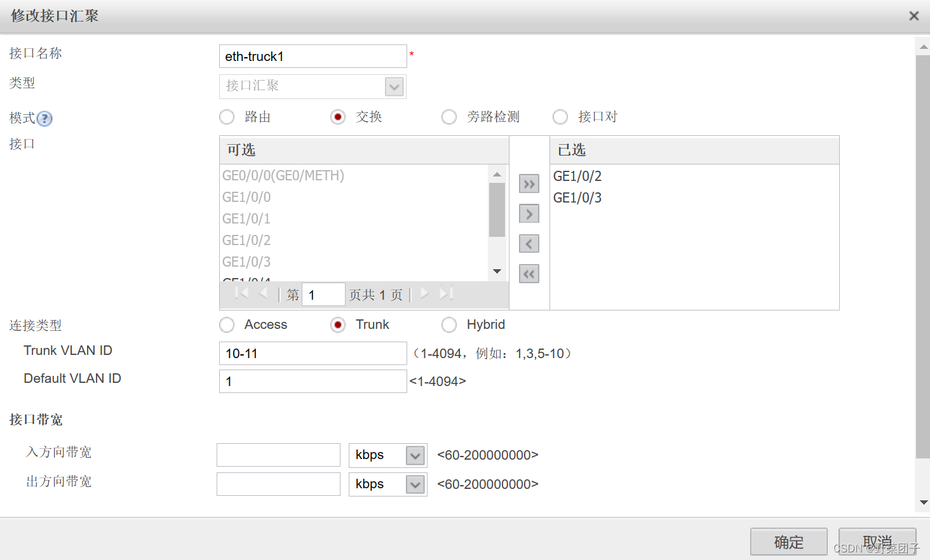The width and height of the screenshot is (930, 560).
Task: Click the 取消 button
Action: pos(877,542)
